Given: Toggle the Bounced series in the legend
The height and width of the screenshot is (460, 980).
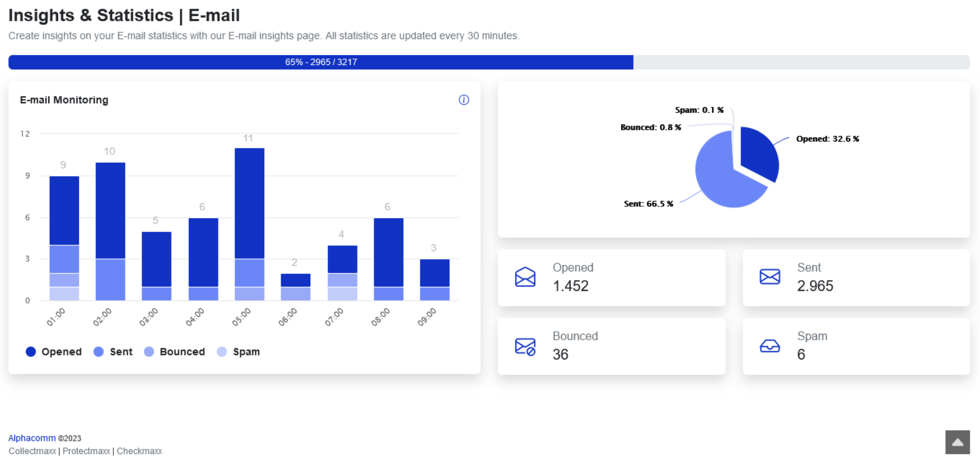Looking at the screenshot, I should pos(182,352).
